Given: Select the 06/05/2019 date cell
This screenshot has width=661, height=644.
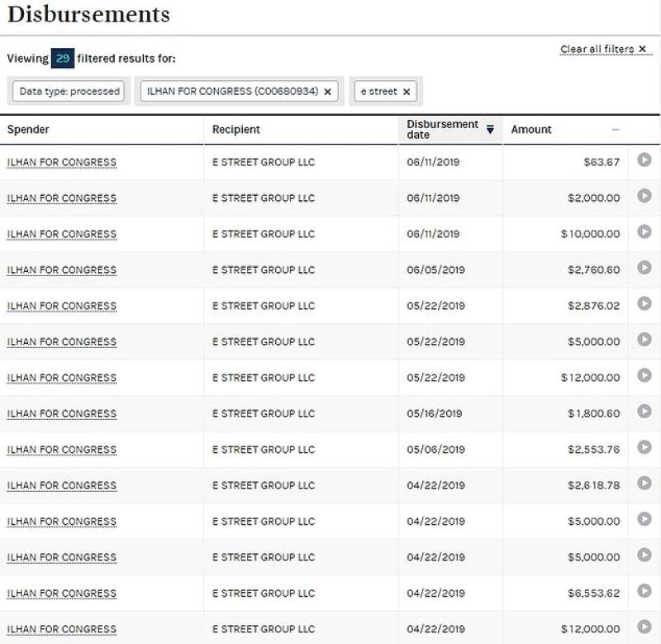Looking at the screenshot, I should (x=436, y=270).
